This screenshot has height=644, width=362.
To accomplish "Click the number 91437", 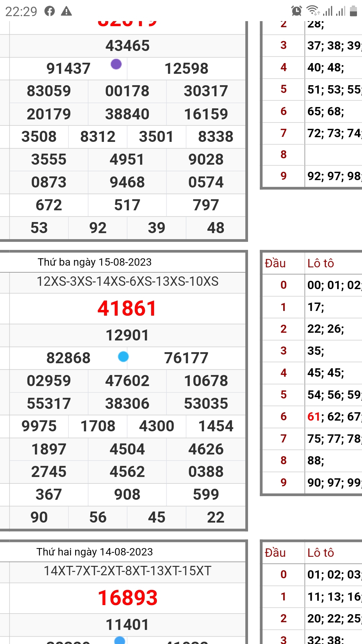I will coord(68,68).
